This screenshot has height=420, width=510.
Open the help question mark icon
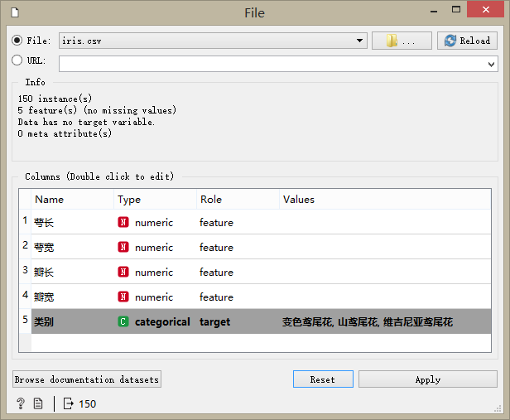(21, 403)
